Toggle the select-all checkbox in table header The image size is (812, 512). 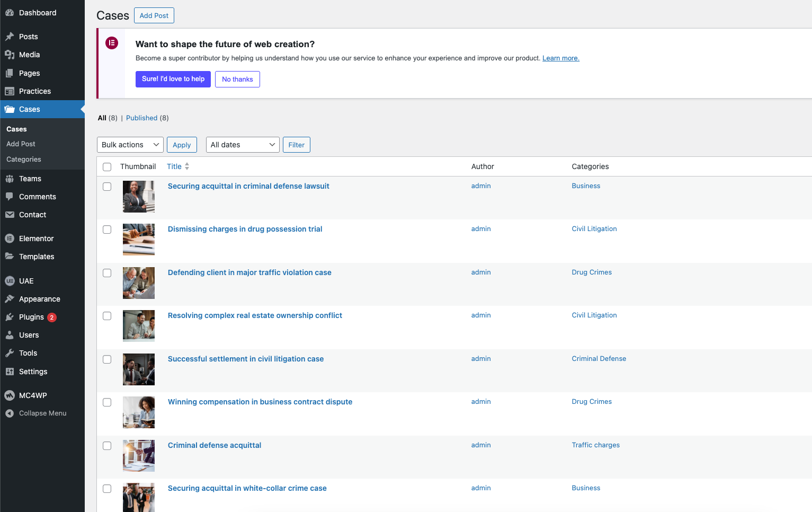click(x=107, y=167)
